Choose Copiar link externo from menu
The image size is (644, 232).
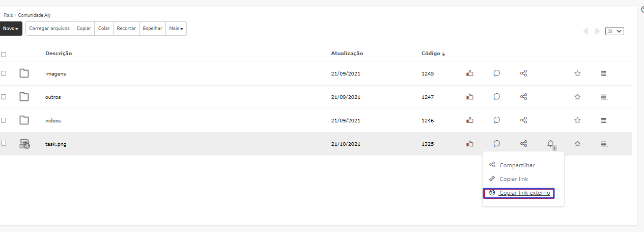click(524, 193)
